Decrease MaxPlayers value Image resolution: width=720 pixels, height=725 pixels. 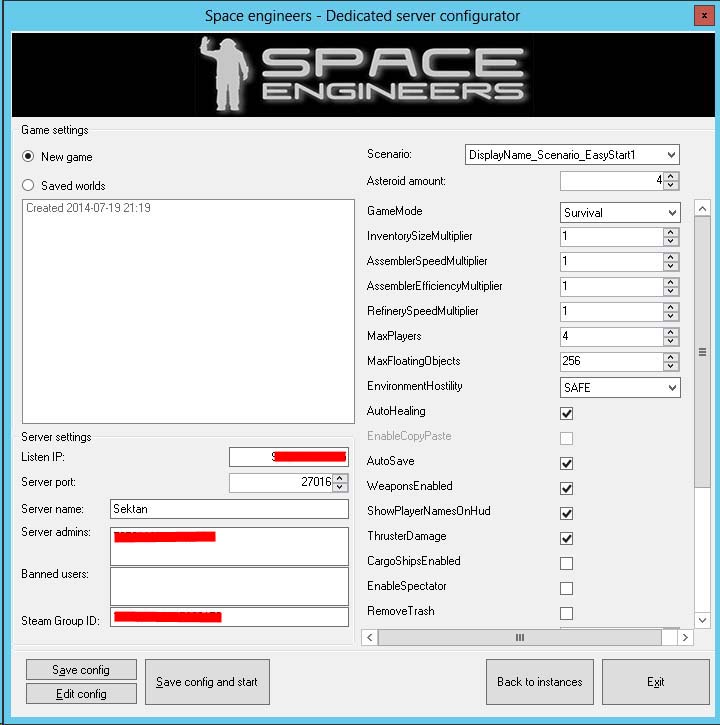(x=671, y=341)
